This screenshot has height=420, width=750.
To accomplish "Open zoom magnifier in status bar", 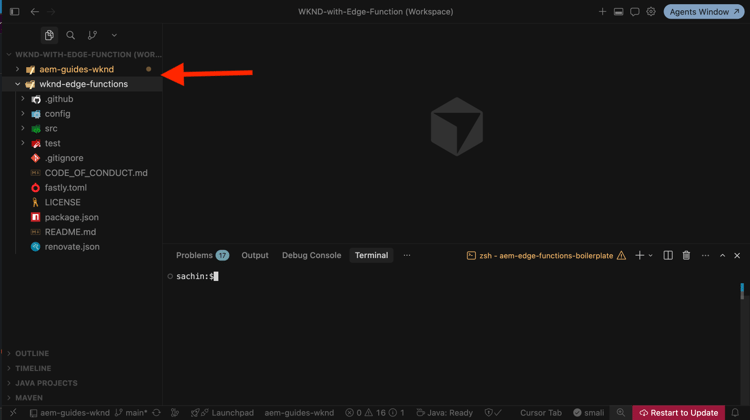I will pos(620,412).
